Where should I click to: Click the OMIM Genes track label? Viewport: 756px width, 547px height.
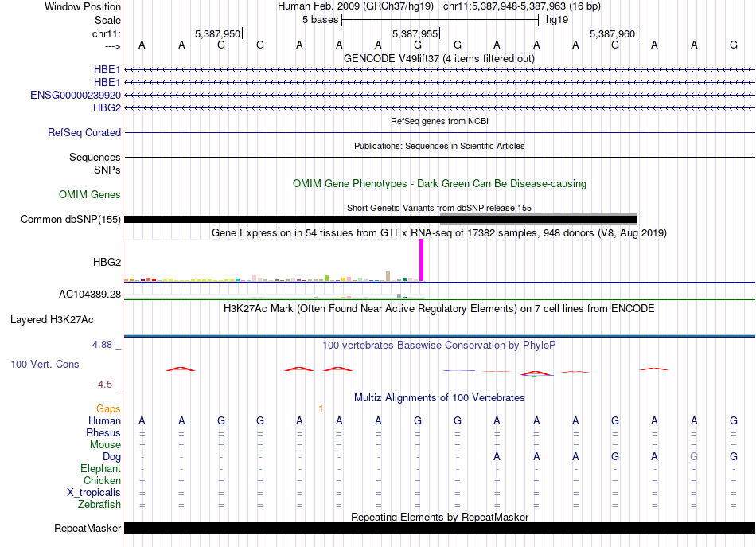click(90, 194)
